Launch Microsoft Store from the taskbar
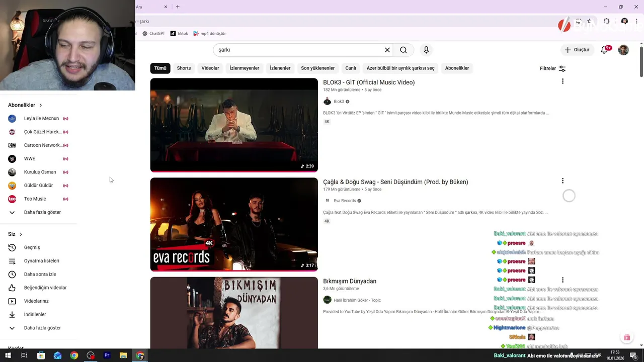 coord(41,355)
